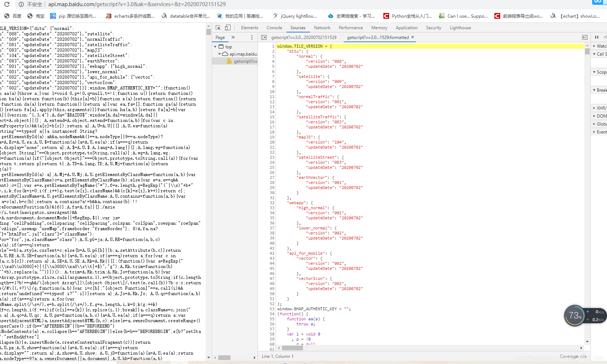Open the Lighthouse tab
607x364 pixels.
pyautogui.click(x=461, y=28)
